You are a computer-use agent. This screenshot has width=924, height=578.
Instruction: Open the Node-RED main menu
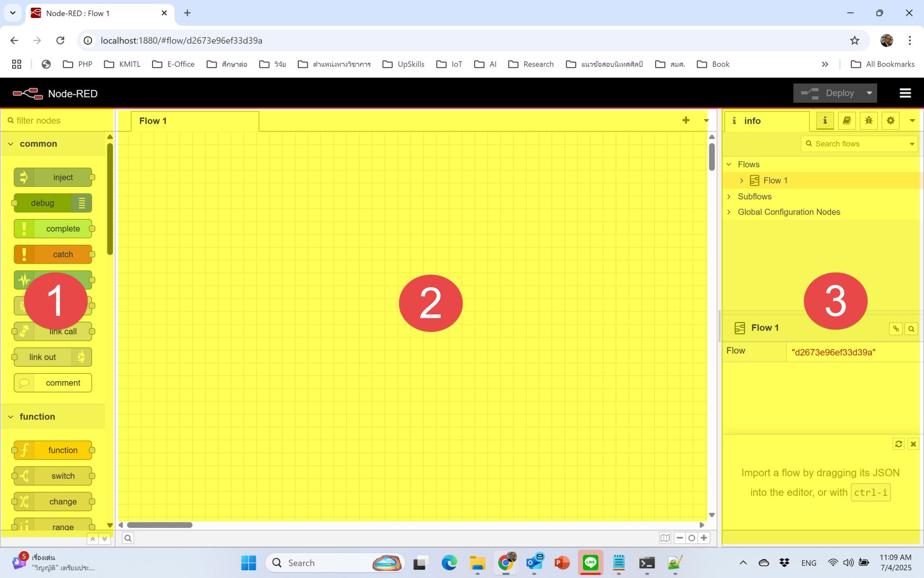point(906,93)
